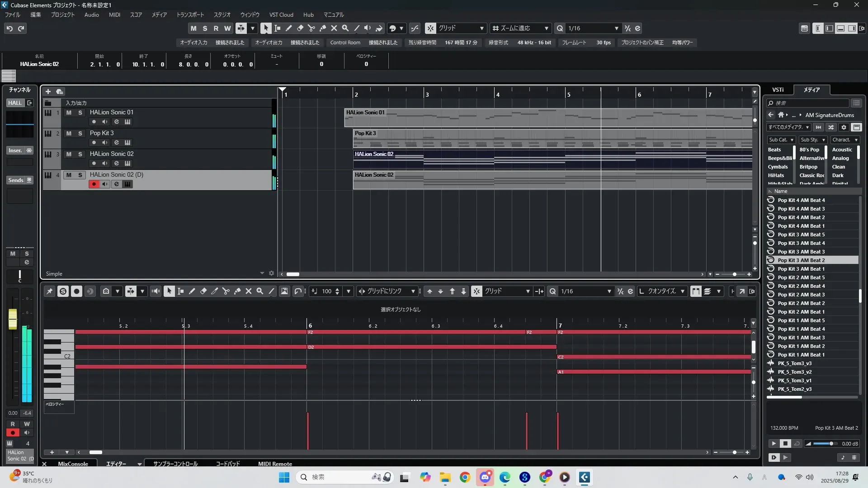Click the Undo arrow icon
This screenshot has height=488, width=868.
(9, 28)
